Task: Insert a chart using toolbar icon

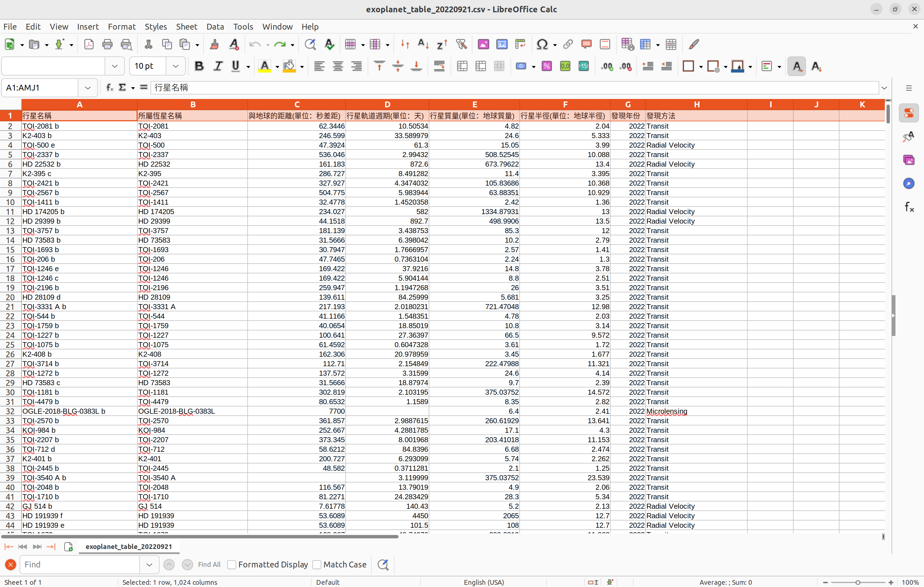Action: pos(501,44)
